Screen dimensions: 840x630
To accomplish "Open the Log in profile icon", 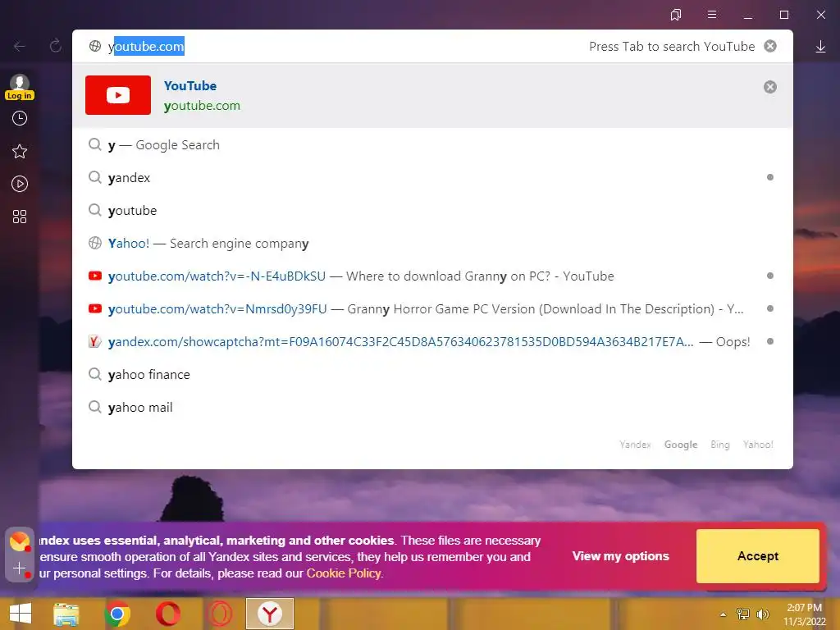I will click(20, 87).
